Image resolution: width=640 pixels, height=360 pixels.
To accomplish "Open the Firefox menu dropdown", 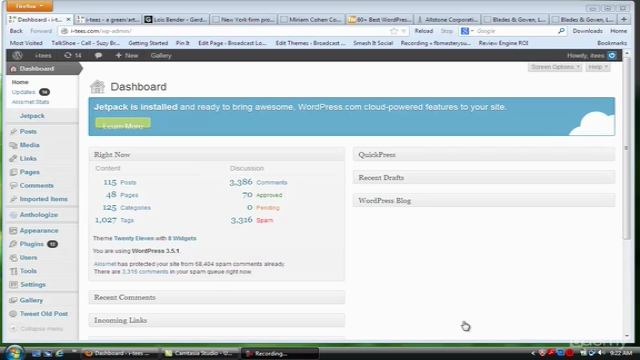I will (29, 6).
